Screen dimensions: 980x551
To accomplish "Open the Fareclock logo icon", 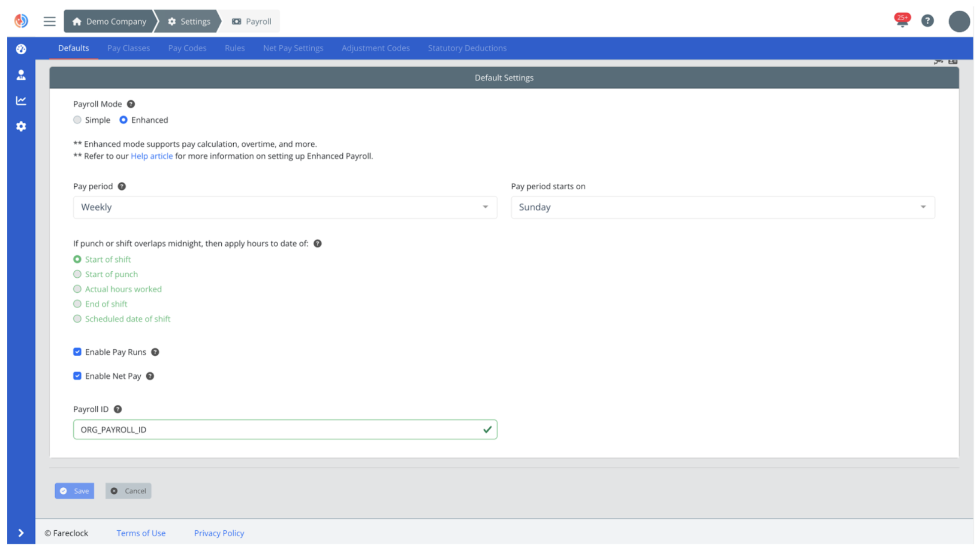I will click(x=21, y=21).
